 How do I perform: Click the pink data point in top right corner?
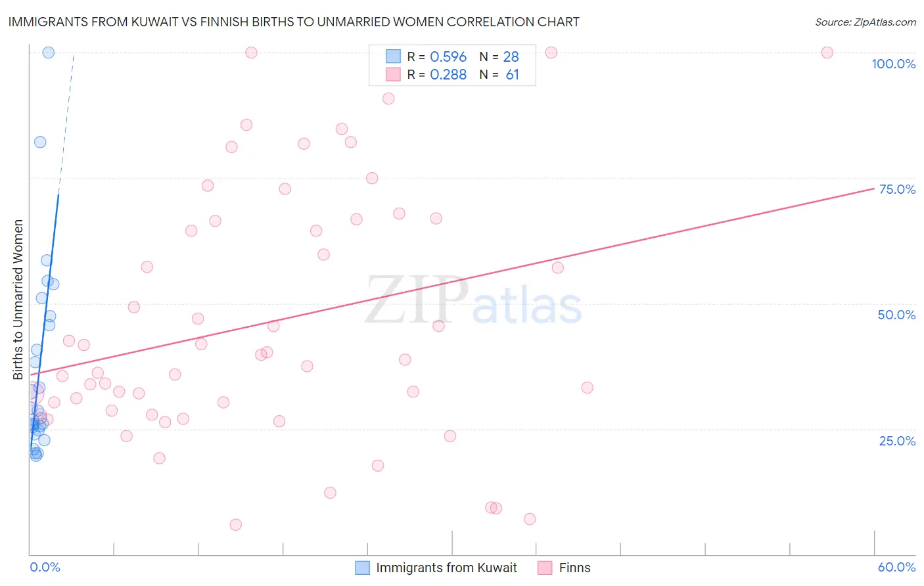click(x=827, y=53)
